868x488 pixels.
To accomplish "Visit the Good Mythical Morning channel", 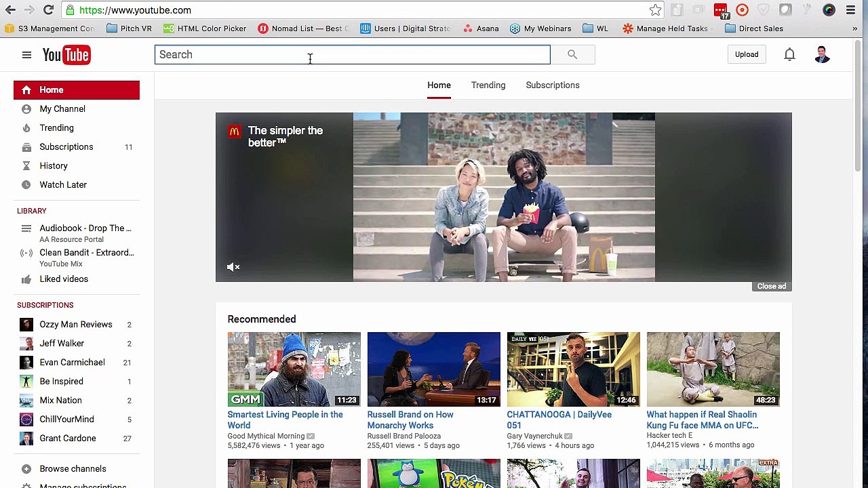I will click(x=266, y=436).
